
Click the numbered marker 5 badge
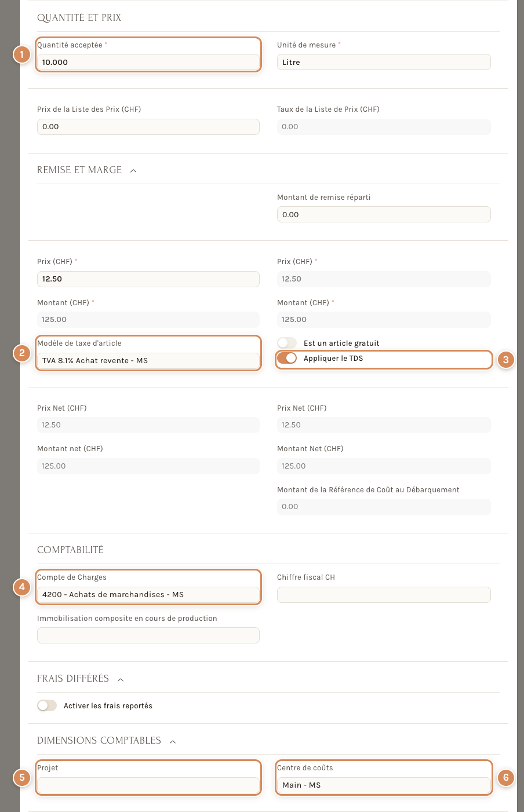click(21, 777)
